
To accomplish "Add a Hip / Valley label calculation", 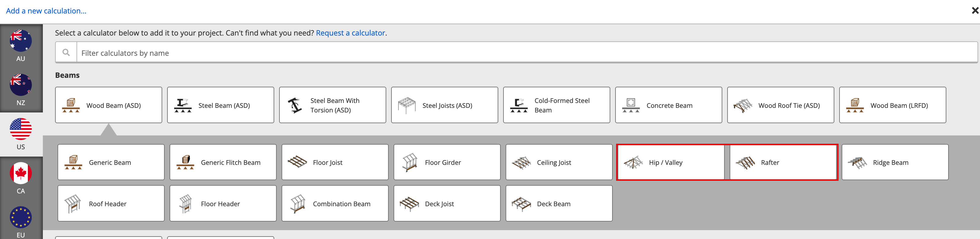I will (x=666, y=162).
